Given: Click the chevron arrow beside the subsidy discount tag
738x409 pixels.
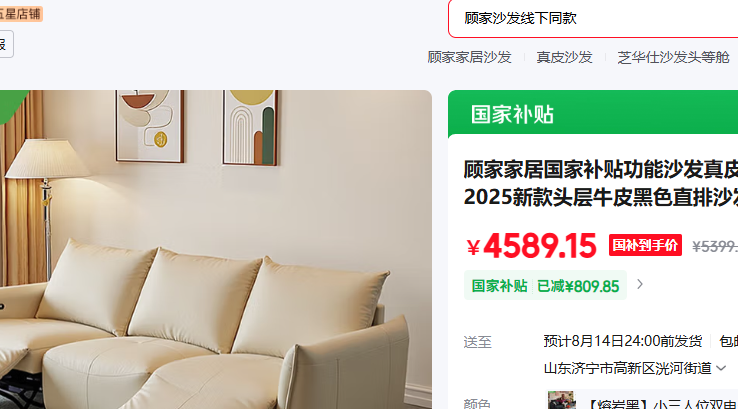Looking at the screenshot, I should tap(640, 285).
